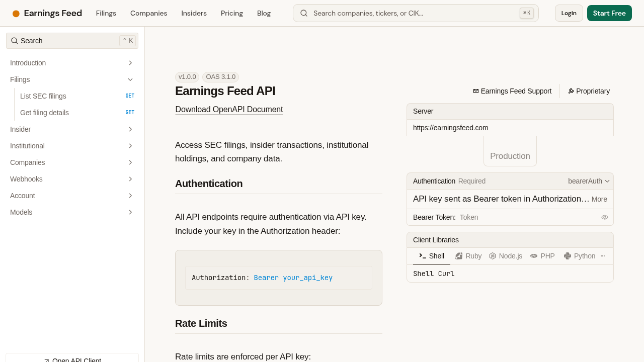The height and width of the screenshot is (362, 644).
Task: Open Pricing in the top navigation
Action: pyautogui.click(x=232, y=13)
